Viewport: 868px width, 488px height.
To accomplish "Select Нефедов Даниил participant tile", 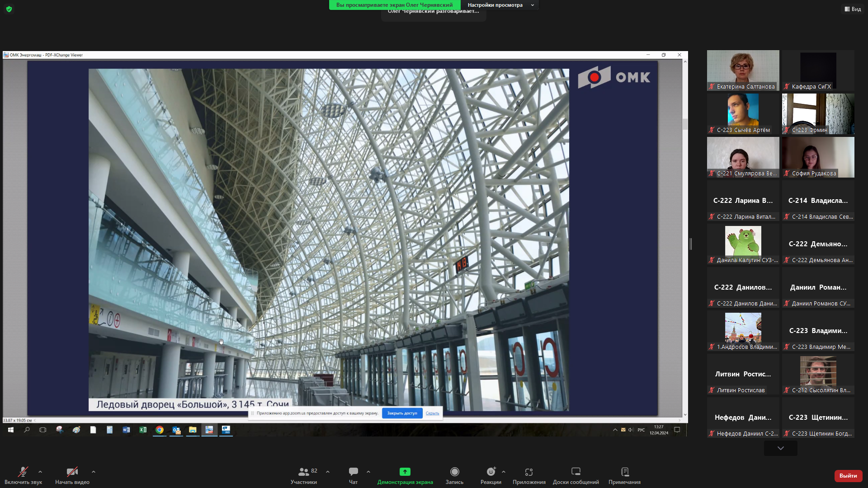I will click(743, 418).
